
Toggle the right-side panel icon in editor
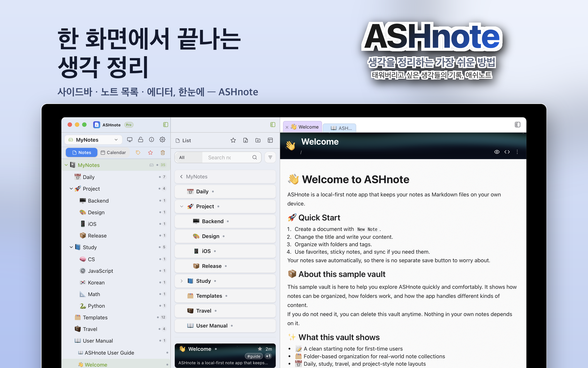[517, 125]
